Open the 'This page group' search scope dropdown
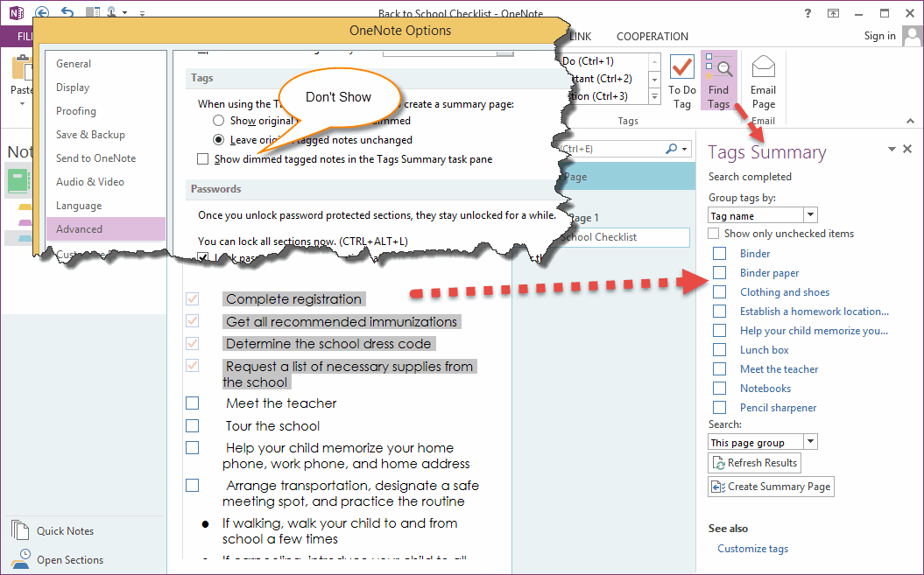This screenshot has width=924, height=575. pyautogui.click(x=810, y=442)
